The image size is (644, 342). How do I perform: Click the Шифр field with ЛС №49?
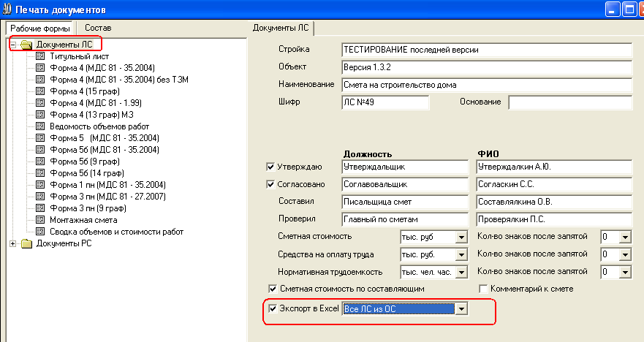385,102
